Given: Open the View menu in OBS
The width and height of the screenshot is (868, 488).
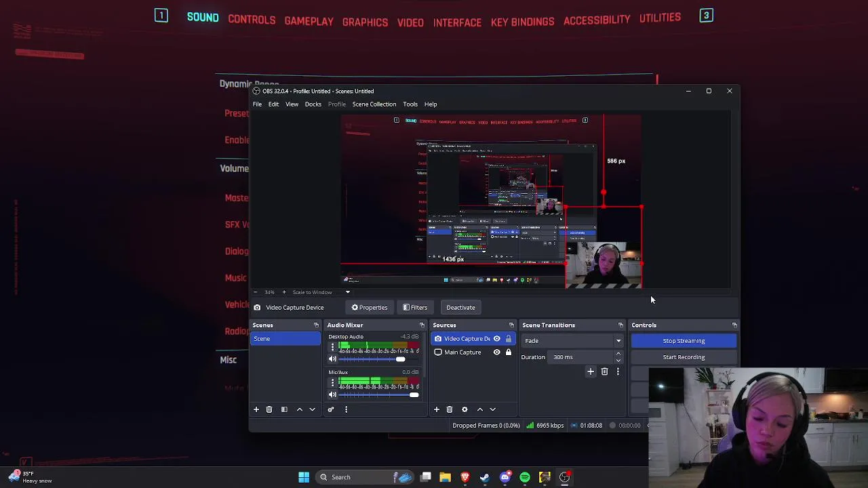Looking at the screenshot, I should pos(292,104).
